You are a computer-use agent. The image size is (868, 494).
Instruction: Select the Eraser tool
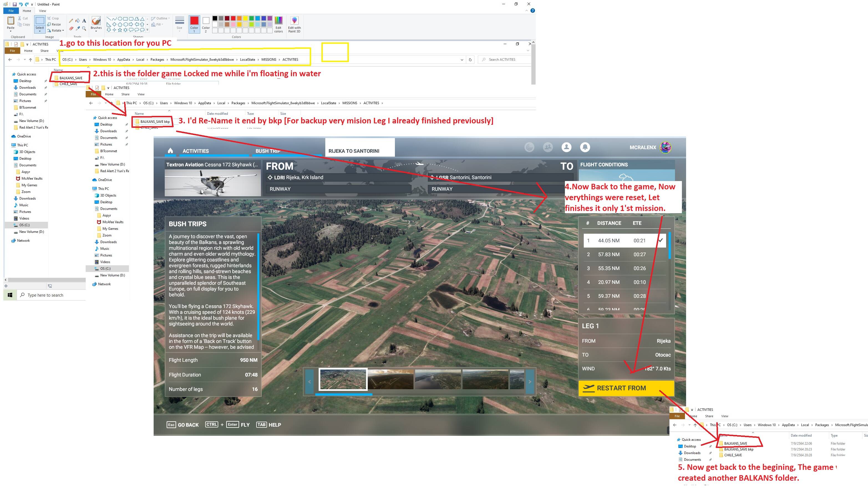pos(71,29)
